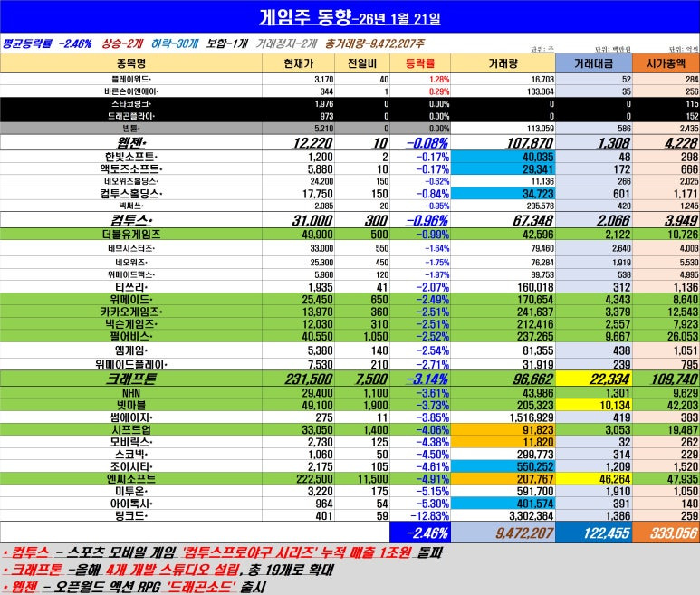Click the 총거래량-9,472,207주 summary text
Viewport: 700px width, 595px height.
pyautogui.click(x=375, y=43)
